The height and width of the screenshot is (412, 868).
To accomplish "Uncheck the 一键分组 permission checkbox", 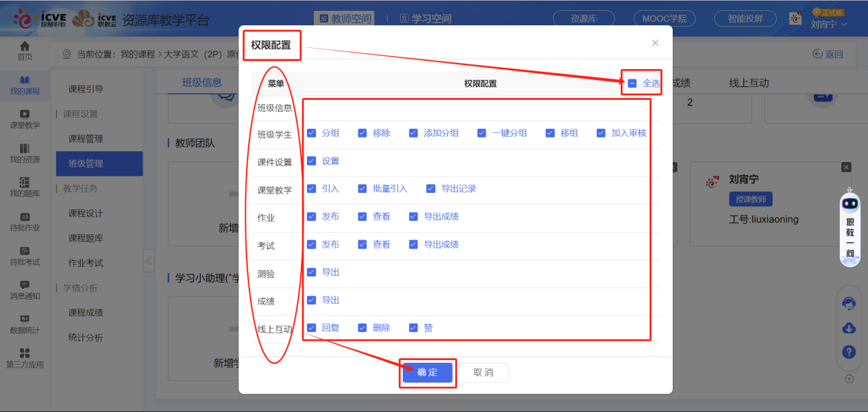I will 482,132.
